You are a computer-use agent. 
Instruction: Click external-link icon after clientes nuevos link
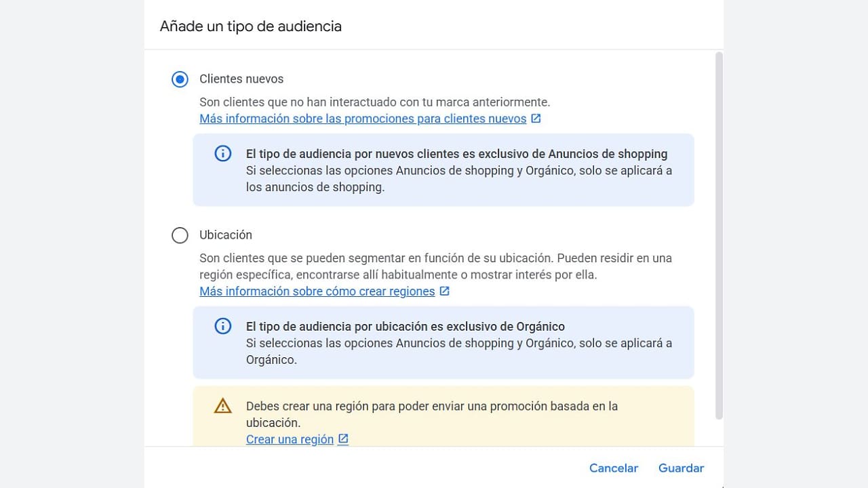click(536, 119)
